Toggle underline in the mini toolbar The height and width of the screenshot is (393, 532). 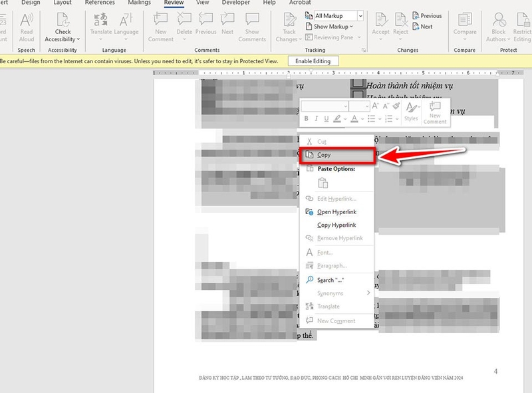(x=326, y=118)
